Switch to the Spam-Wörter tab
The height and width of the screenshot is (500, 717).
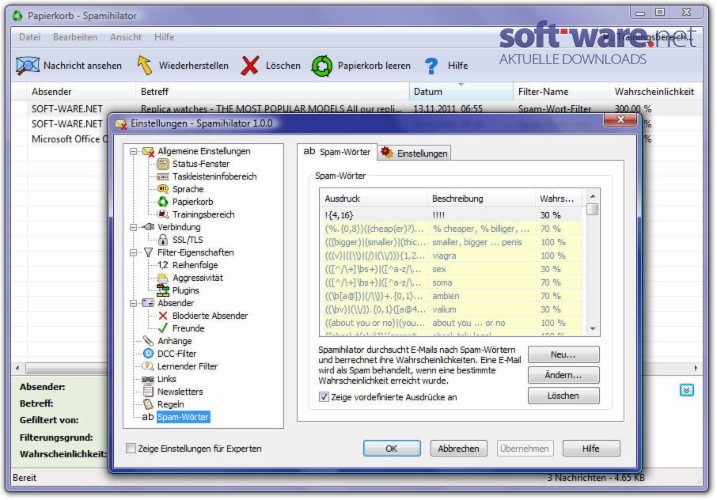[337, 152]
